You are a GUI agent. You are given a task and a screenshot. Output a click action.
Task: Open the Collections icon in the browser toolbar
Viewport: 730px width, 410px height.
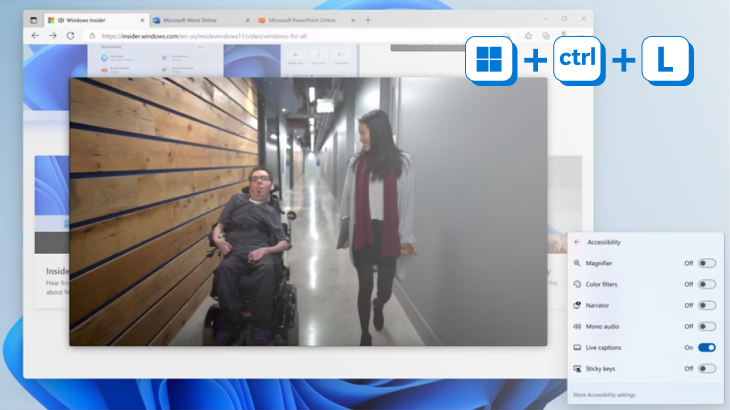tap(546, 36)
